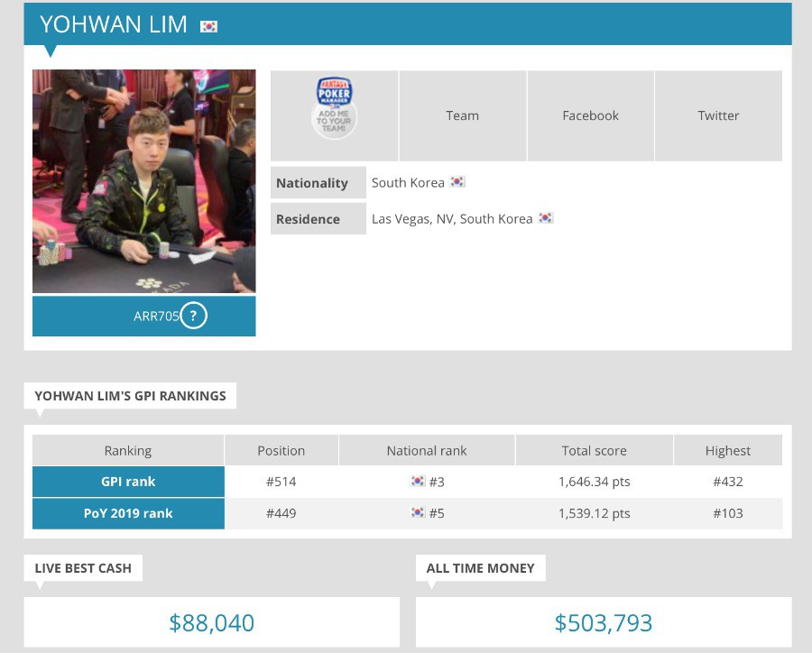Viewport: 812px width, 653px height.
Task: Click the #103 highest rank value
Action: click(x=727, y=513)
